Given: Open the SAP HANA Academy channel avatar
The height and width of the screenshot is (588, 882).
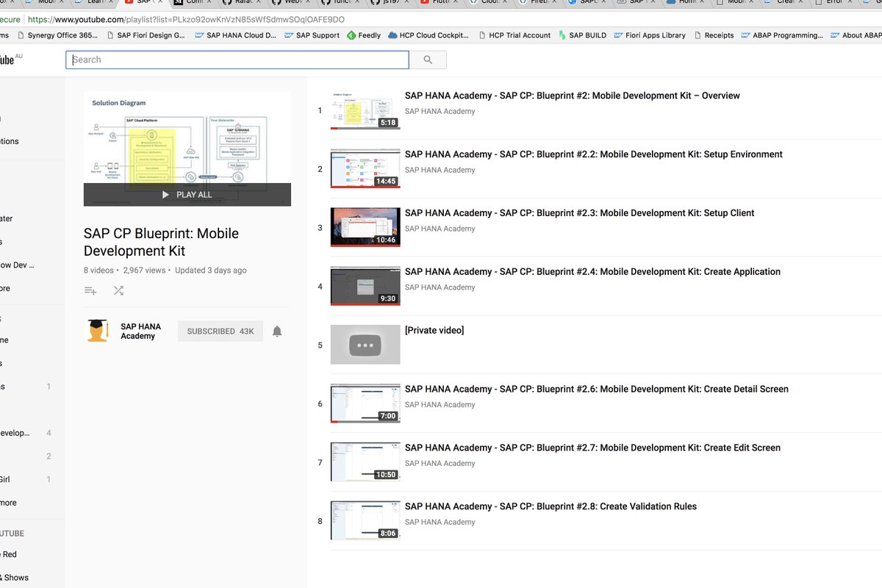Looking at the screenshot, I should pos(98,331).
